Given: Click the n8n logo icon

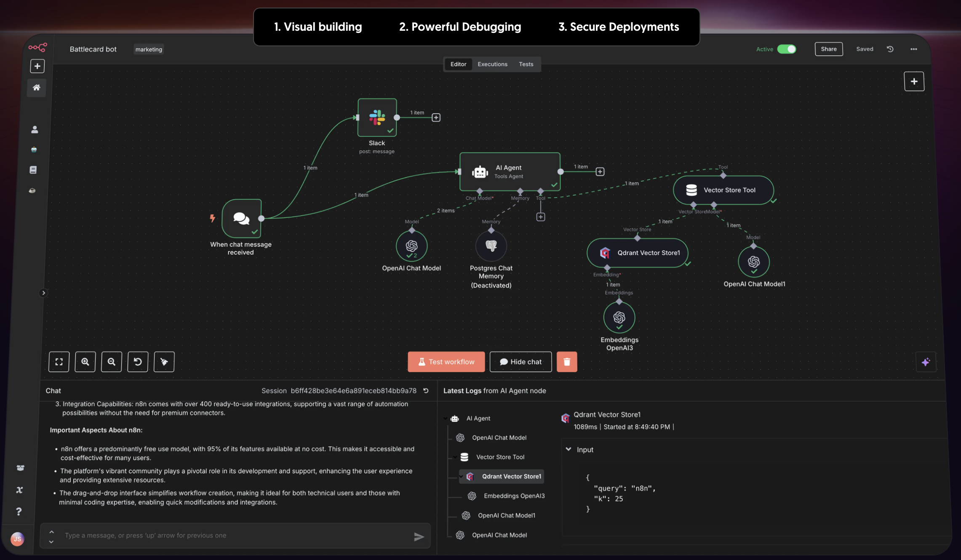Looking at the screenshot, I should (x=37, y=47).
